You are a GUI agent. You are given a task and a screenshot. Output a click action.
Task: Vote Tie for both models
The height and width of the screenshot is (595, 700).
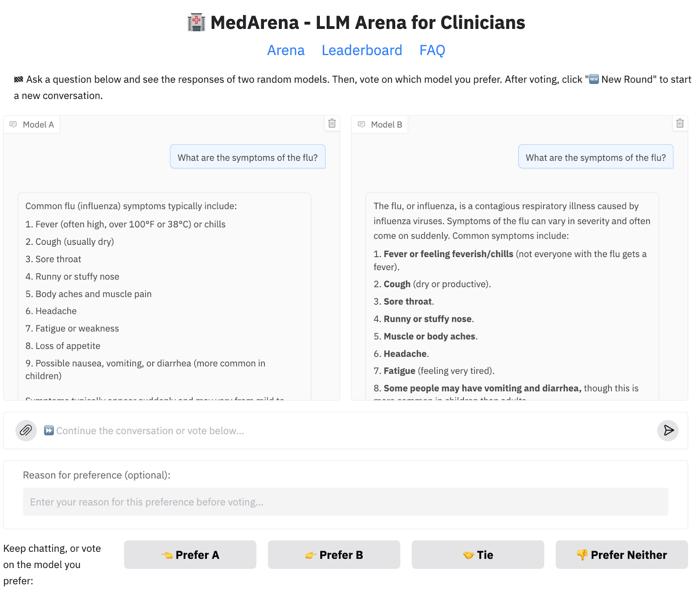(478, 555)
